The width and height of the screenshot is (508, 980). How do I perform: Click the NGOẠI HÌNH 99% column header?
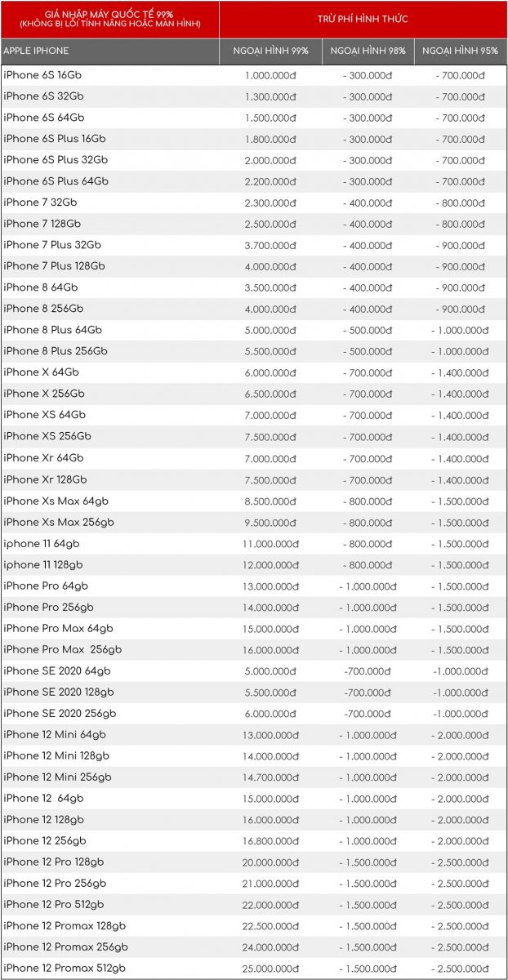click(270, 51)
